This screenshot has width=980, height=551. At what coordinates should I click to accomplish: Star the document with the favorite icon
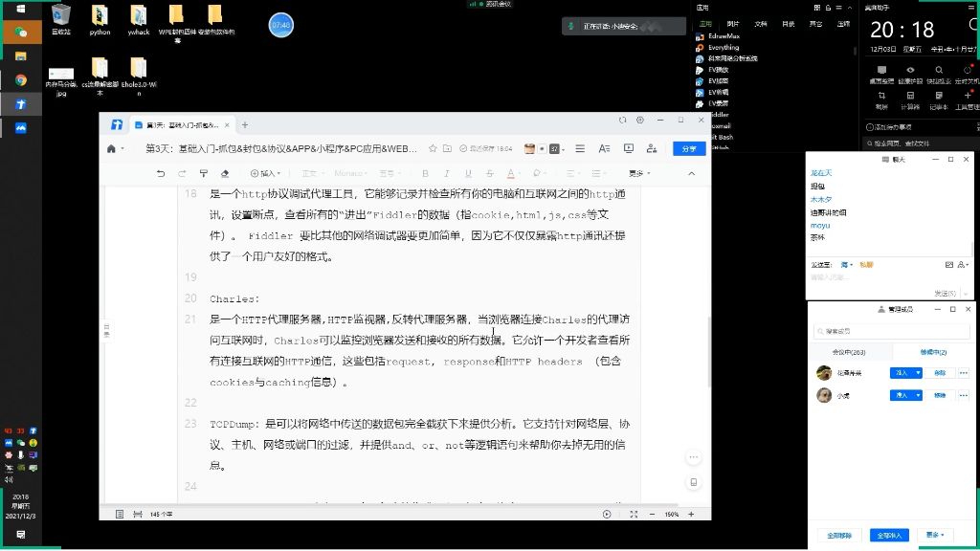[433, 148]
